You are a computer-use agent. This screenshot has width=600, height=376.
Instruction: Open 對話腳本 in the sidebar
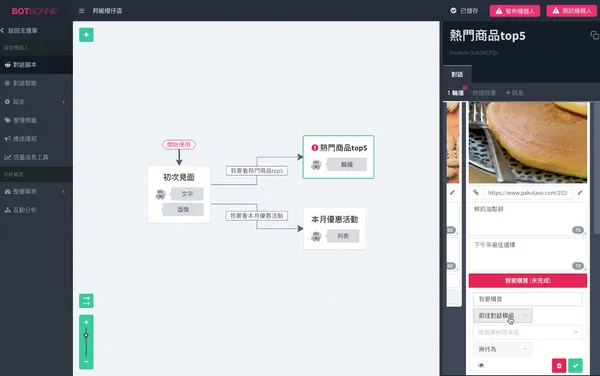point(36,65)
